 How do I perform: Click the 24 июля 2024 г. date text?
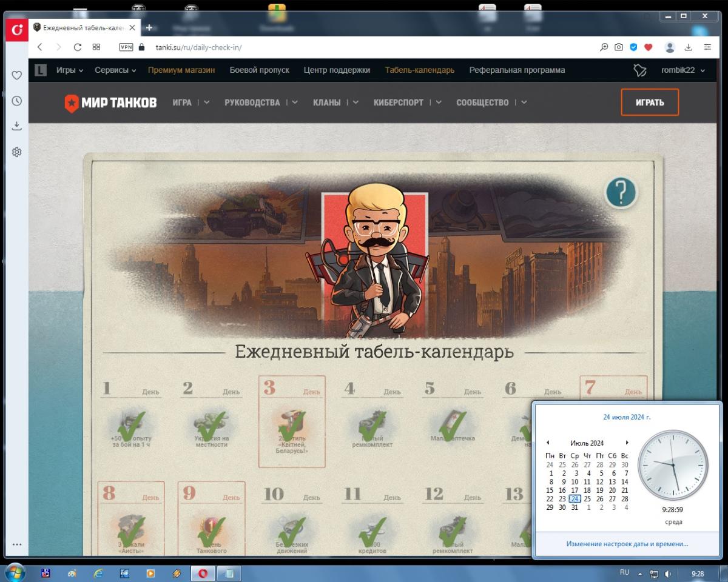[627, 417]
